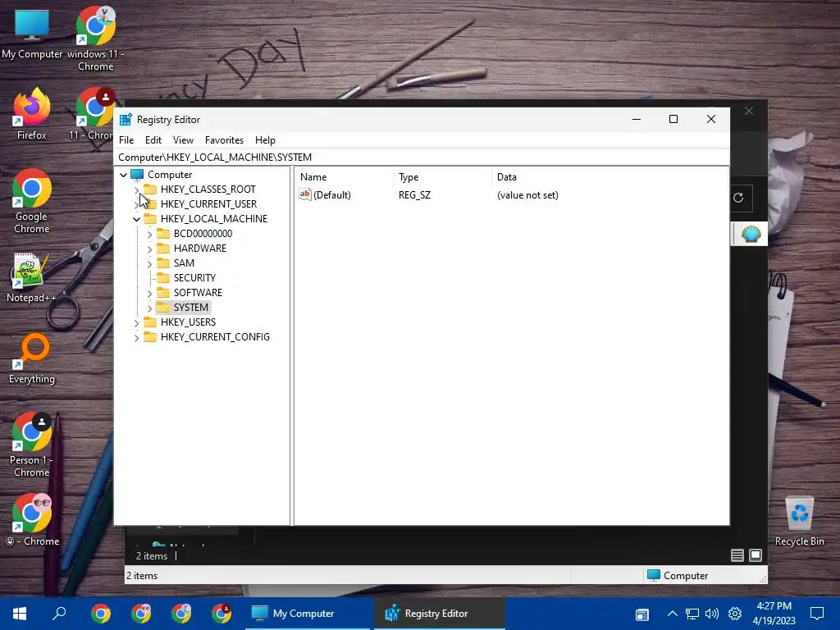Select the (Default) value string icon
Image resolution: width=840 pixels, height=630 pixels.
pyautogui.click(x=305, y=194)
